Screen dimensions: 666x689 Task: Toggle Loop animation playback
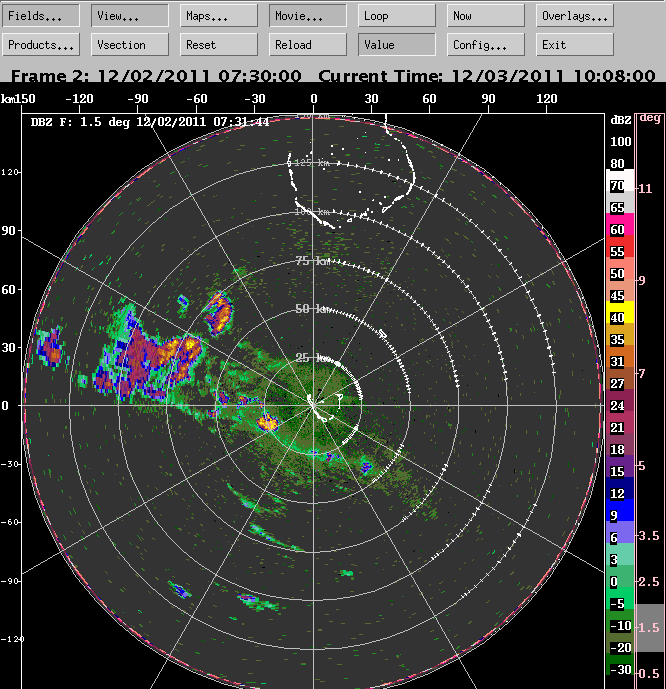(x=397, y=16)
